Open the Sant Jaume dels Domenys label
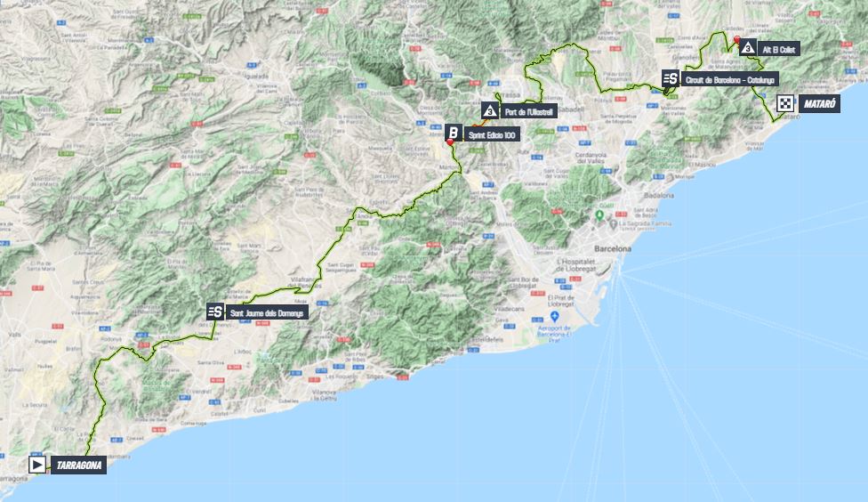Screen dimensions: 868x502 268,312
